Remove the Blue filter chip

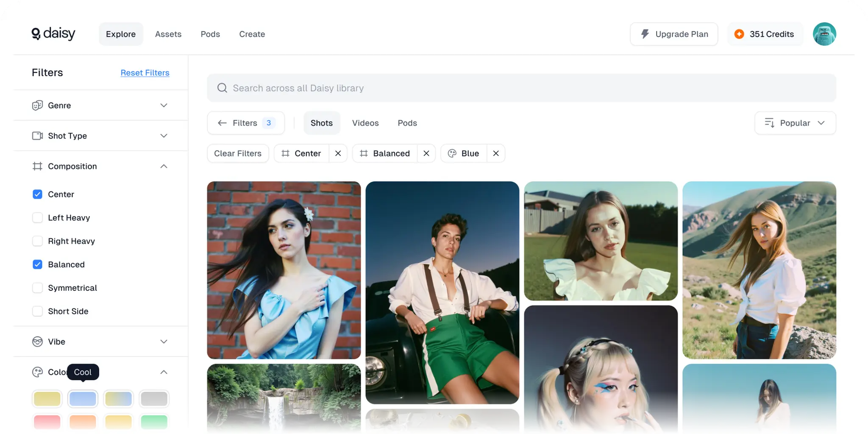(x=496, y=153)
